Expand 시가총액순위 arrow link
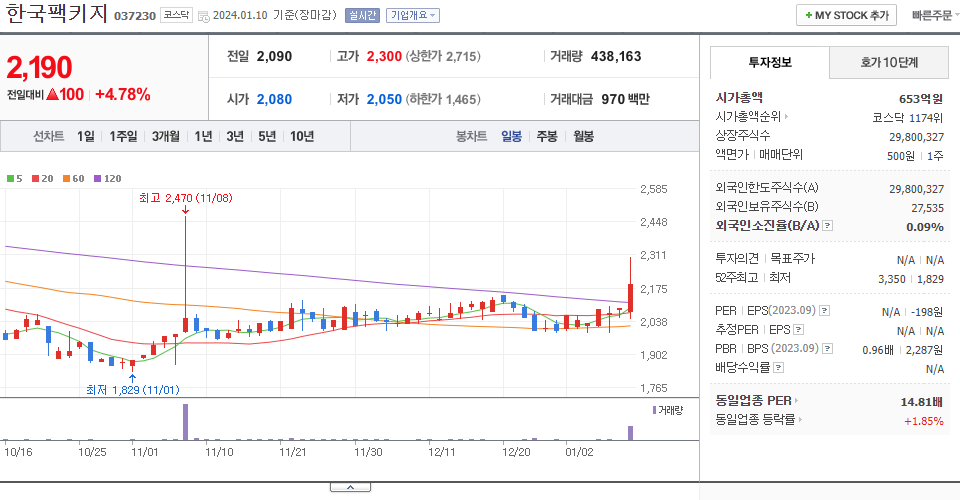 (787, 116)
